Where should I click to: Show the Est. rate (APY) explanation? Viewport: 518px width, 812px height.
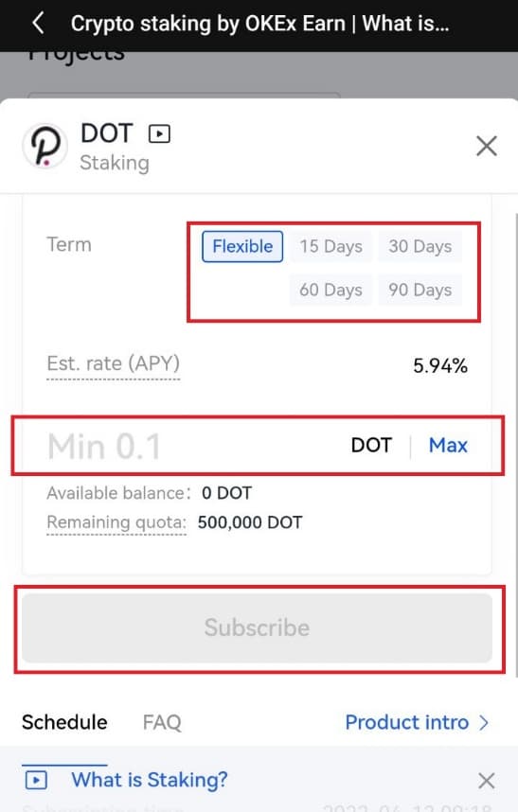tap(113, 364)
